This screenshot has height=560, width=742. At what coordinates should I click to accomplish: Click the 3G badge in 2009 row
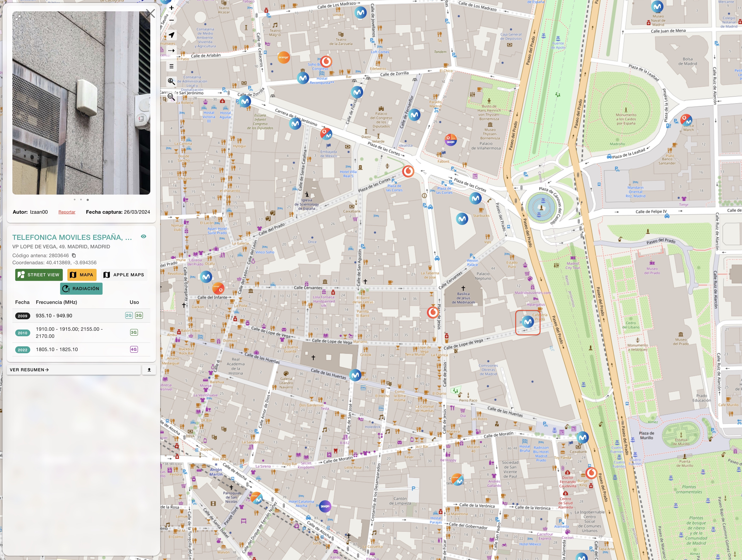(139, 316)
